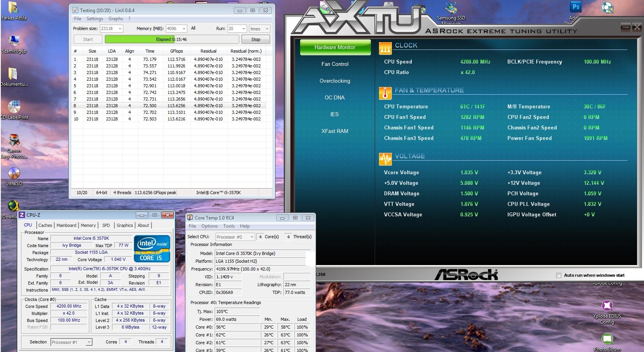Click the Intel Core i5 logo in CPU-Z
This screenshot has width=644, height=352.
[152, 248]
